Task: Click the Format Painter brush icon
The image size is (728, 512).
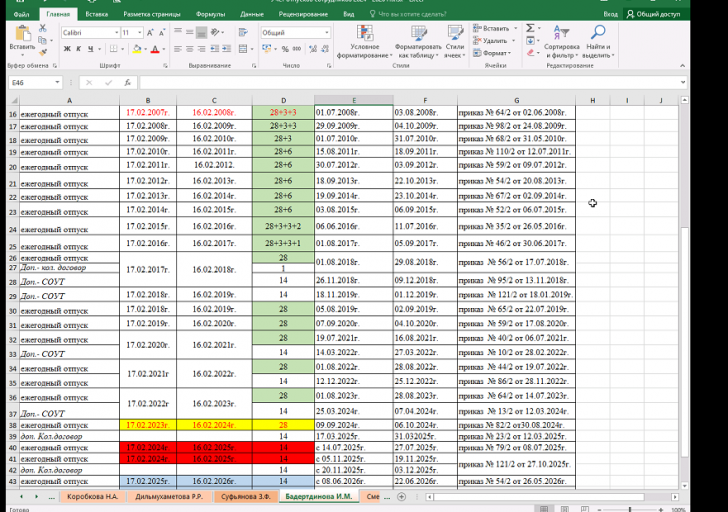Action: tap(43, 52)
